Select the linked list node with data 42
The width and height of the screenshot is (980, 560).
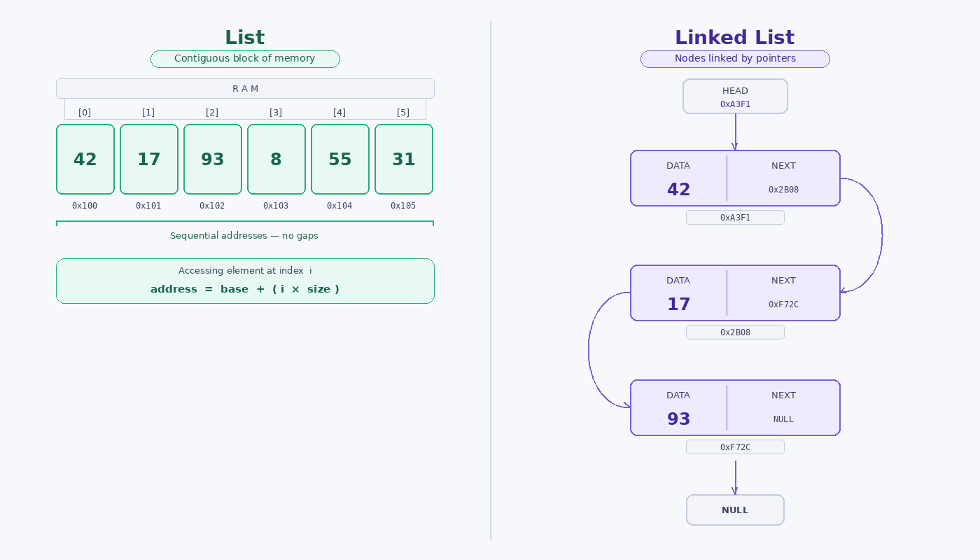[735, 178]
